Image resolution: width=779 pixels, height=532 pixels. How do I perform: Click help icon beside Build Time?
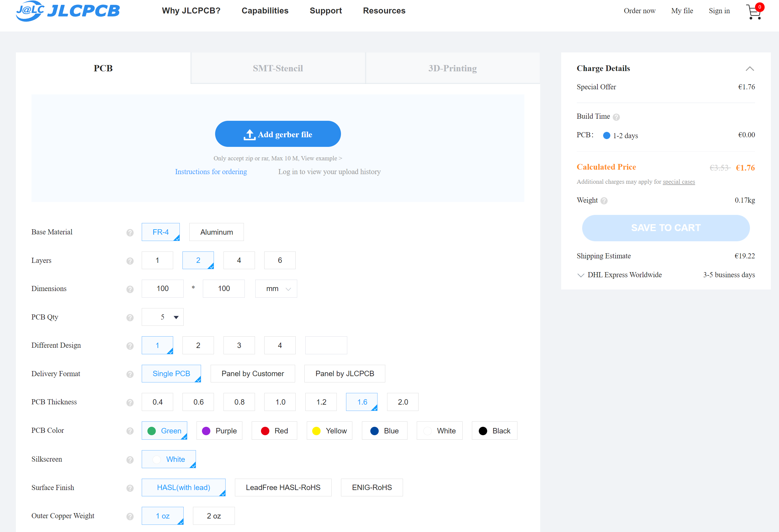616,117
